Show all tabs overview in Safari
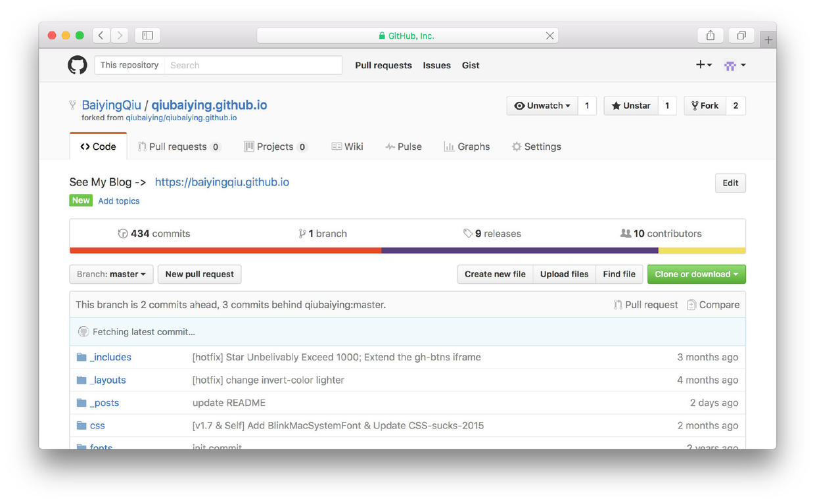This screenshot has width=815, height=504. 741,35
